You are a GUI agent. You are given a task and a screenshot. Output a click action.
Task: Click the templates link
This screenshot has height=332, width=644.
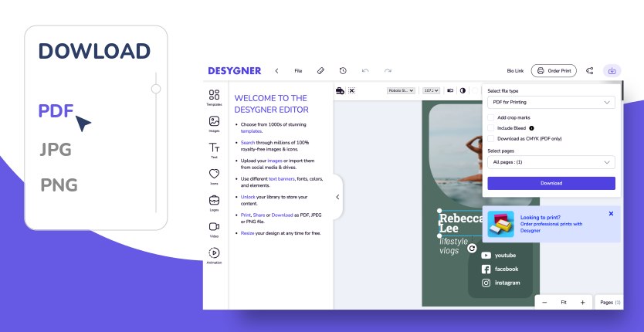pyautogui.click(x=251, y=131)
